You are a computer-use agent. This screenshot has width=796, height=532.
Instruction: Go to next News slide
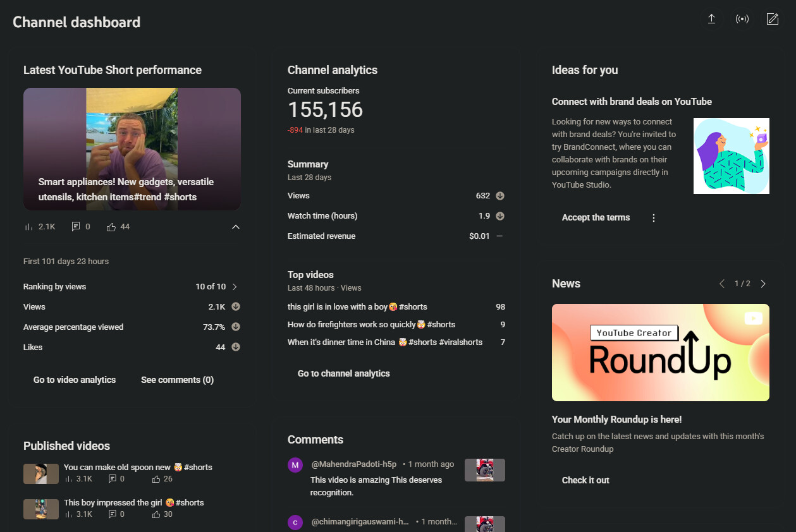tap(763, 284)
